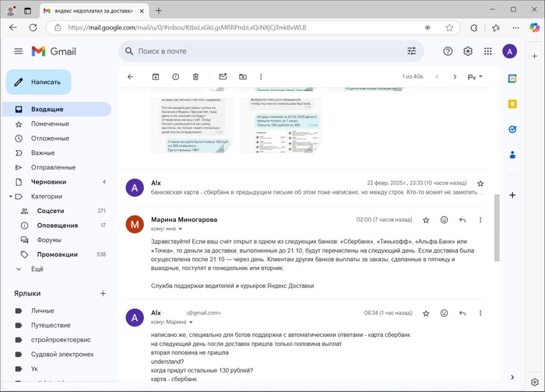Open Google account avatar at top right

pyautogui.click(x=509, y=51)
